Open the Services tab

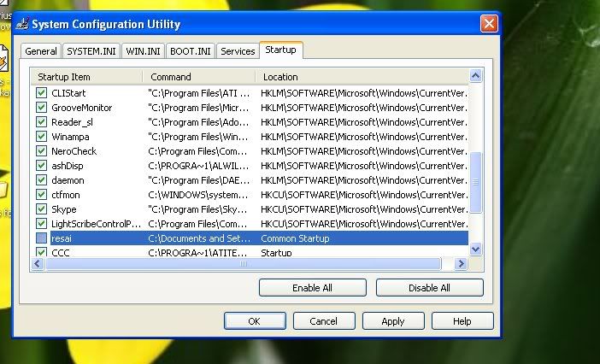(238, 51)
